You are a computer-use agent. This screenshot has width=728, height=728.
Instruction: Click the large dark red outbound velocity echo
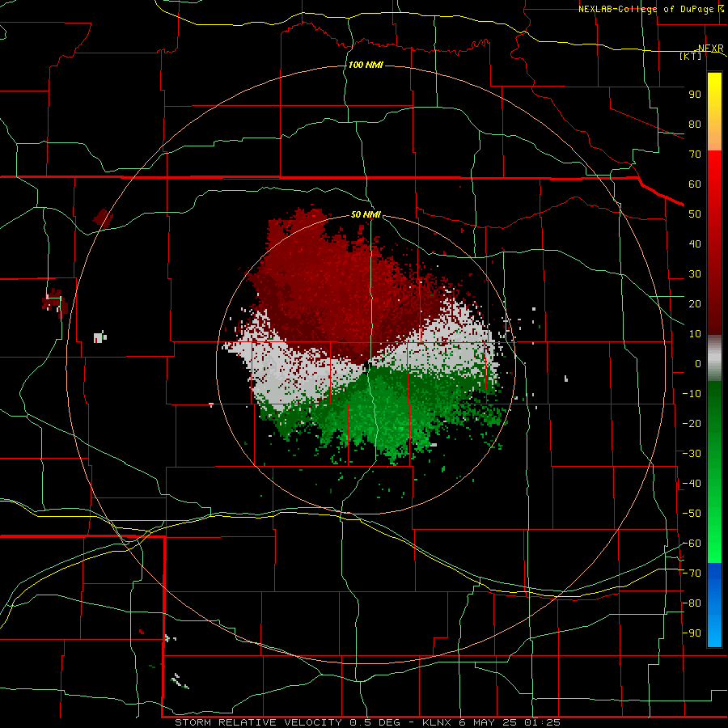334,288
